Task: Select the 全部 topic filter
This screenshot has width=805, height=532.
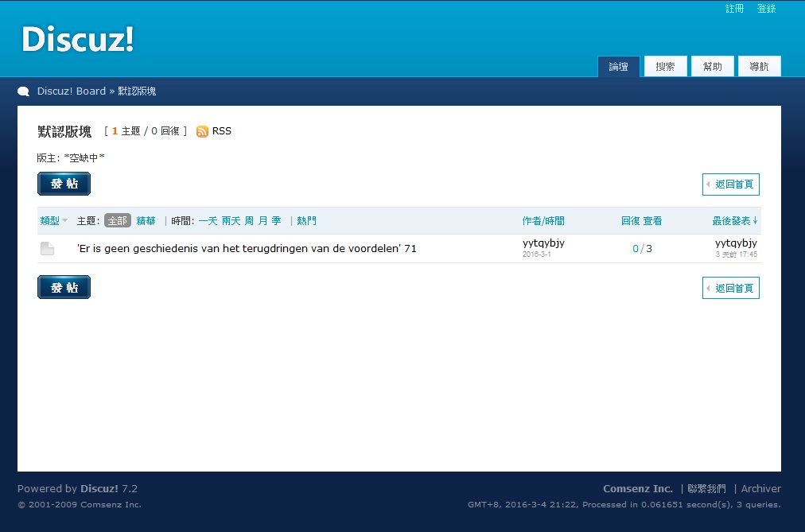Action: (x=117, y=221)
